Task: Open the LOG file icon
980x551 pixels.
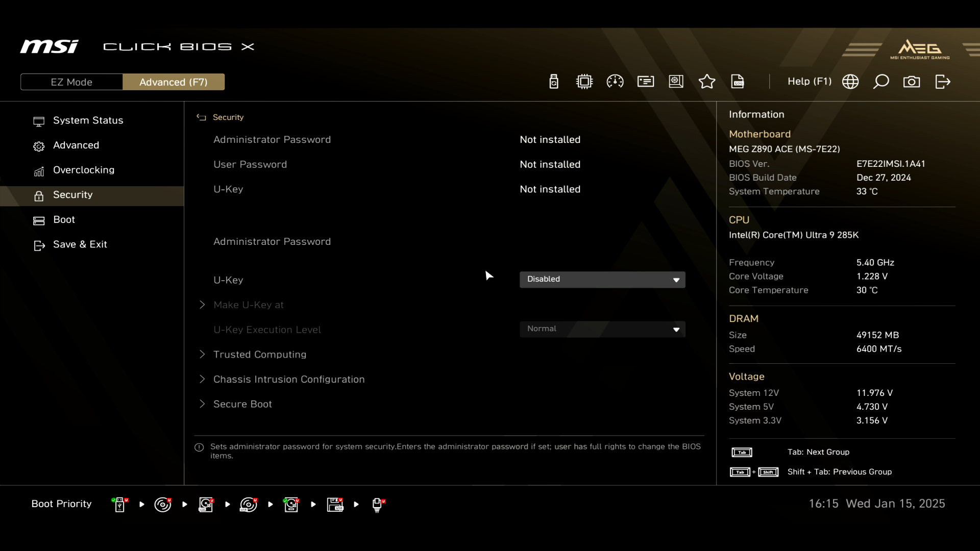Action: pyautogui.click(x=738, y=82)
